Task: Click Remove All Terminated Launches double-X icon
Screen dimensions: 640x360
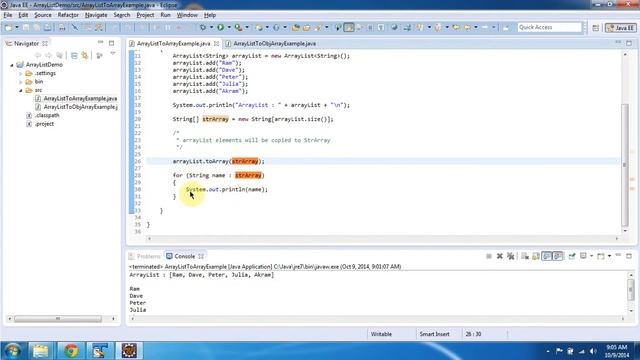Action: pos(511,256)
